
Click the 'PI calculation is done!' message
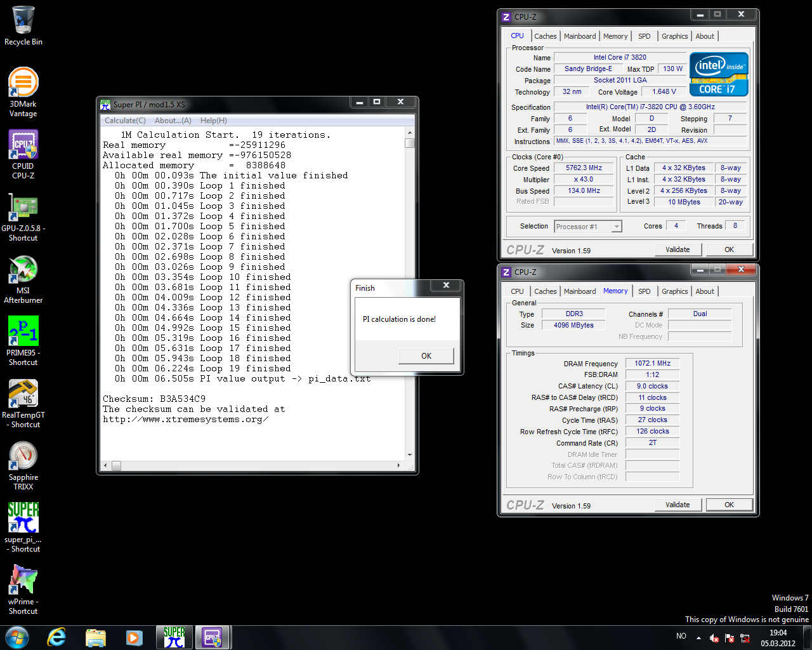pos(399,319)
